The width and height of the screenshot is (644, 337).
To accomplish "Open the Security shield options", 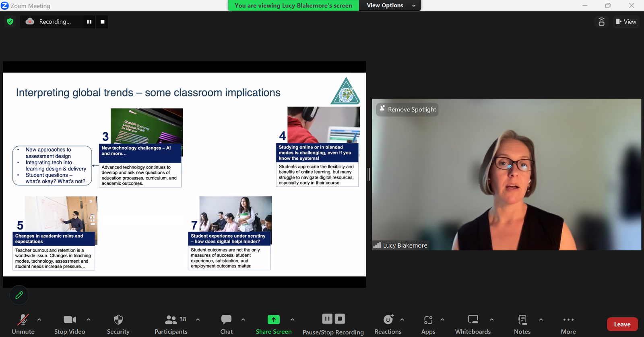I will [x=118, y=324].
